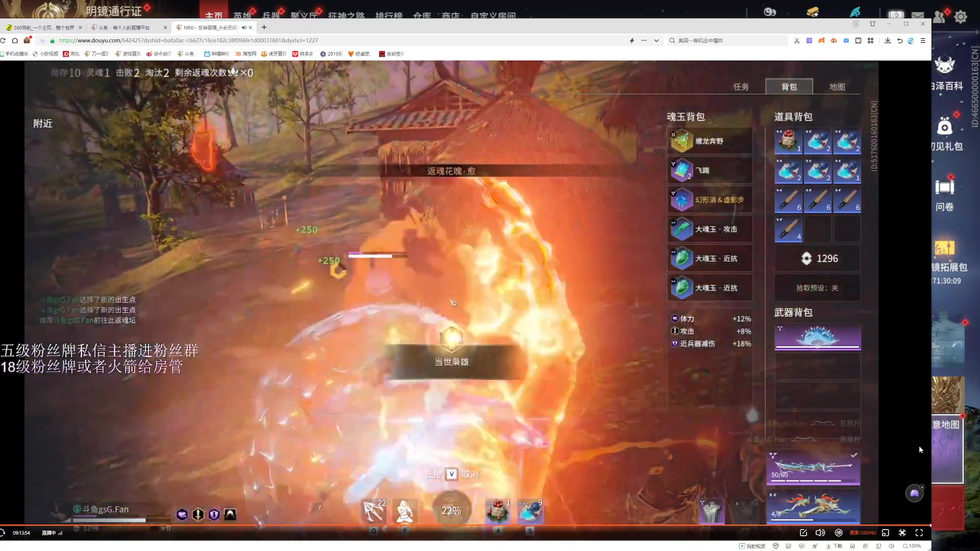This screenshot has width=980, height=551.
Task: Click the 100% page zoom control
Action: 912,546
